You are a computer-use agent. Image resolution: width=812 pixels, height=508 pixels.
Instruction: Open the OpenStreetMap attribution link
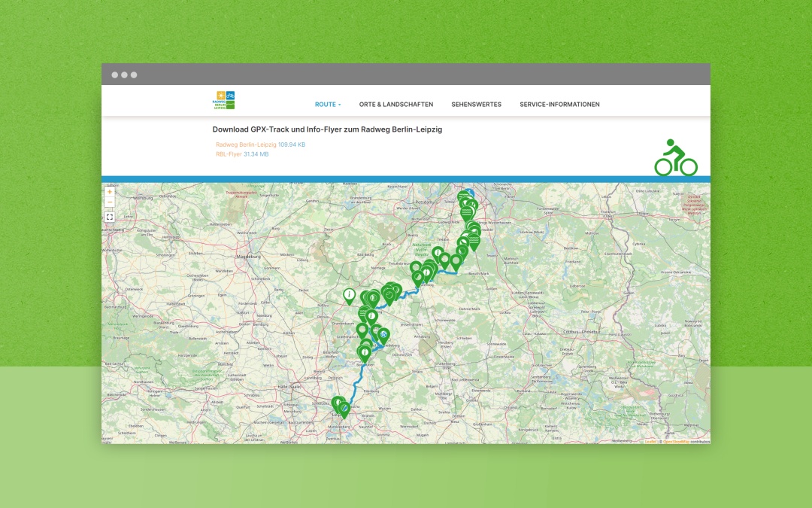(x=677, y=442)
